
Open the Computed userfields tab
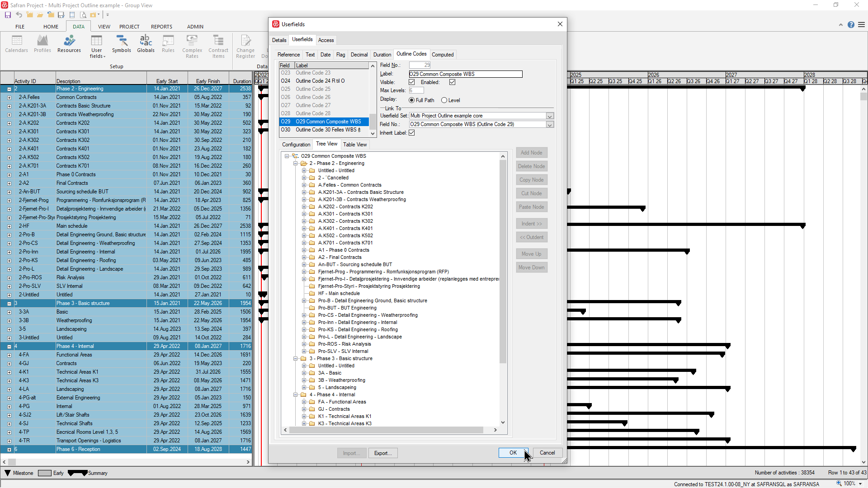click(x=442, y=55)
